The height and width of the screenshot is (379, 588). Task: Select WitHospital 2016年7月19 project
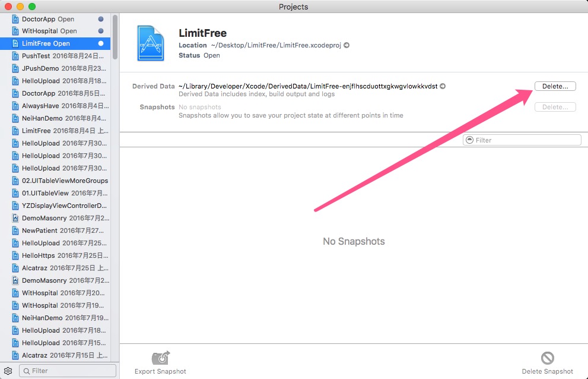click(55, 305)
